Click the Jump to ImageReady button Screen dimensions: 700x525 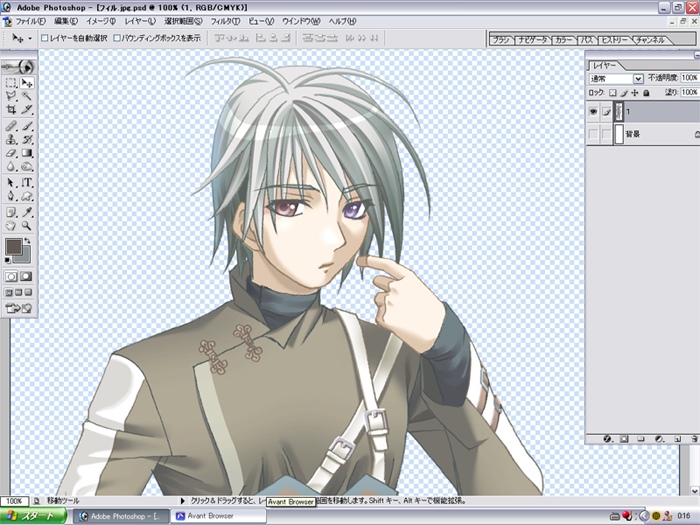pyautogui.click(x=19, y=308)
